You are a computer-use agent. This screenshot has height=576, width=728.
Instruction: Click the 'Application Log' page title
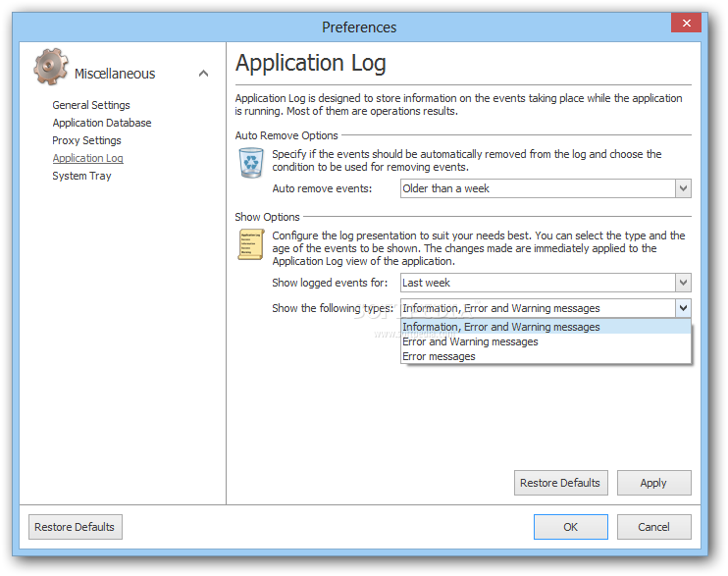coord(311,63)
